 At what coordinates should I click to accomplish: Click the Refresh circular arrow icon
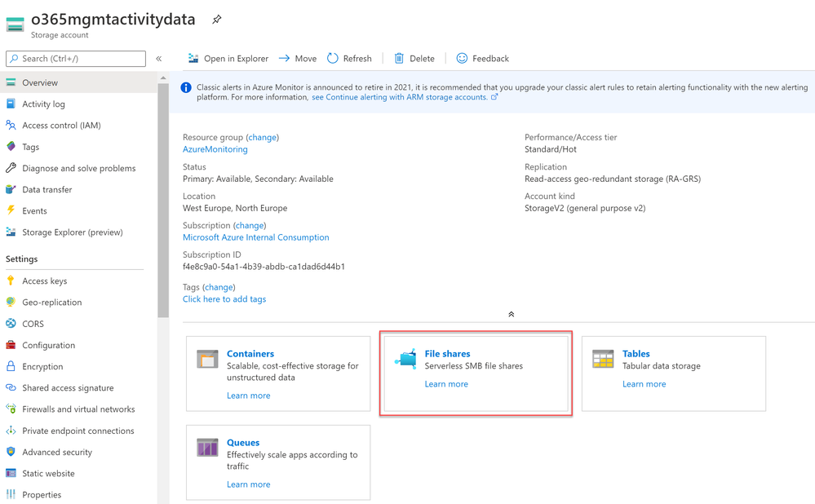tap(333, 58)
